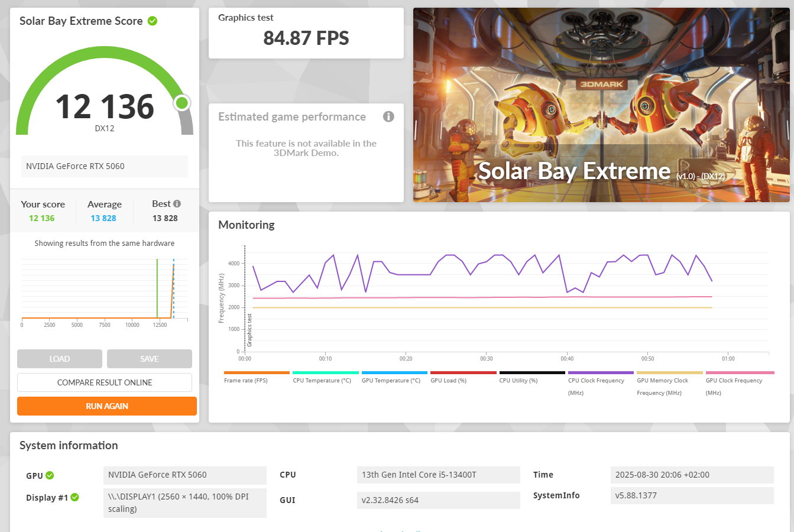Click the DX12 label under the gauge score
Image resolution: width=794 pixels, height=532 pixels.
click(x=105, y=128)
